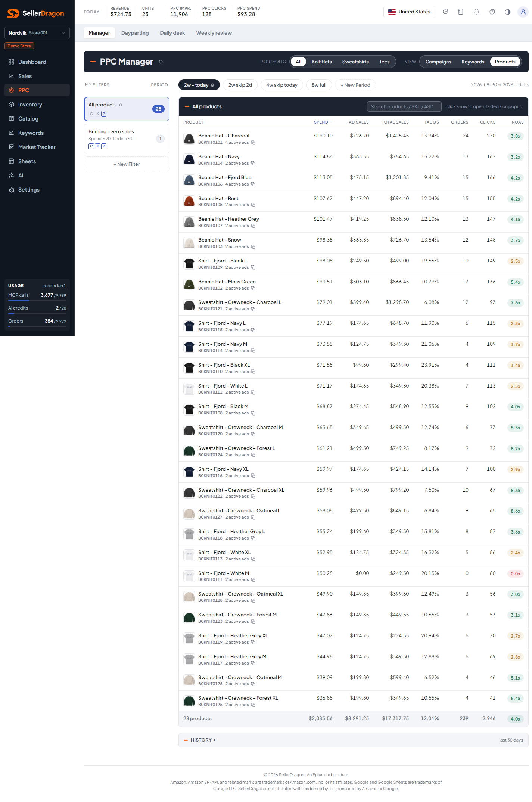Click the notebook icon in the header

coord(461,12)
